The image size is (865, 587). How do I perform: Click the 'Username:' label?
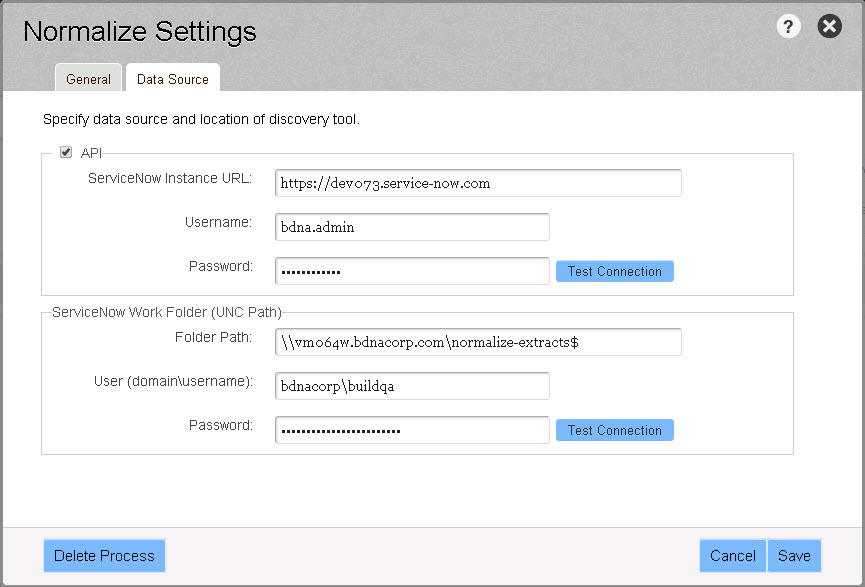point(218,222)
